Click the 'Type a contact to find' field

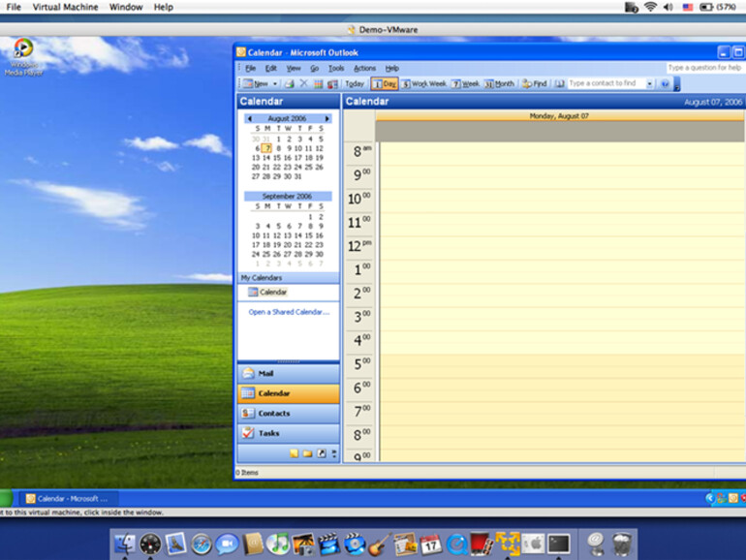[x=606, y=83]
